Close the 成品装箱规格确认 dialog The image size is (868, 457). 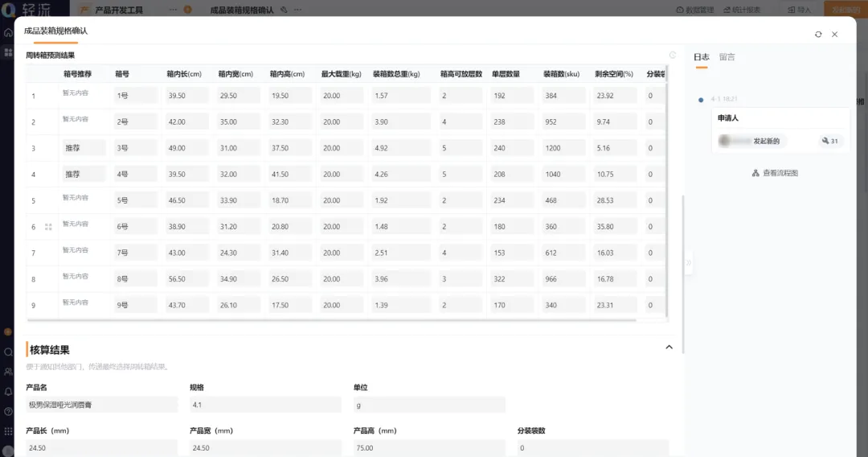coord(834,35)
